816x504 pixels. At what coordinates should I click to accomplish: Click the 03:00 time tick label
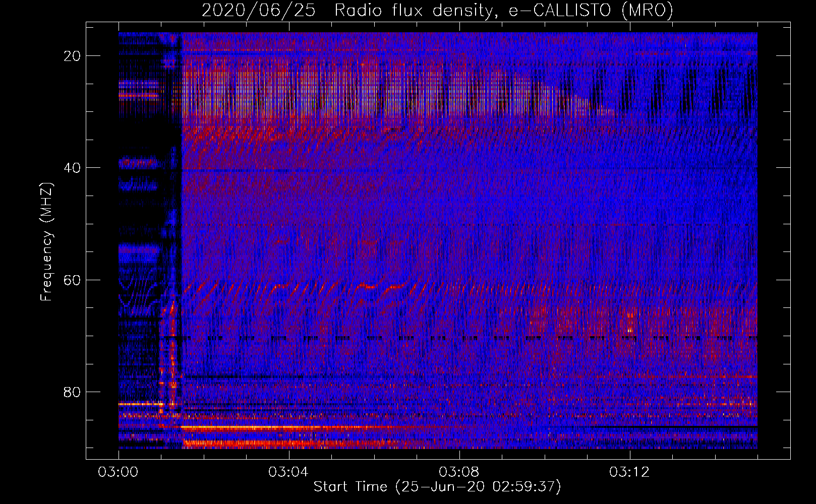pyautogui.click(x=119, y=472)
